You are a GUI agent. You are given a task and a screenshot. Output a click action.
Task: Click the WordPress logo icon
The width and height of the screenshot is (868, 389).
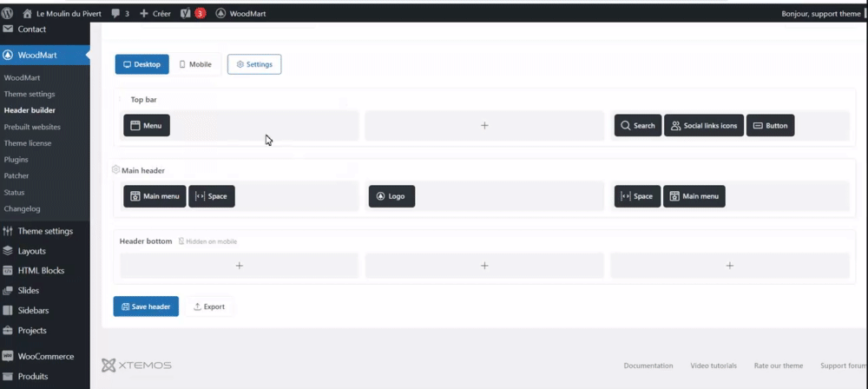[x=7, y=13]
